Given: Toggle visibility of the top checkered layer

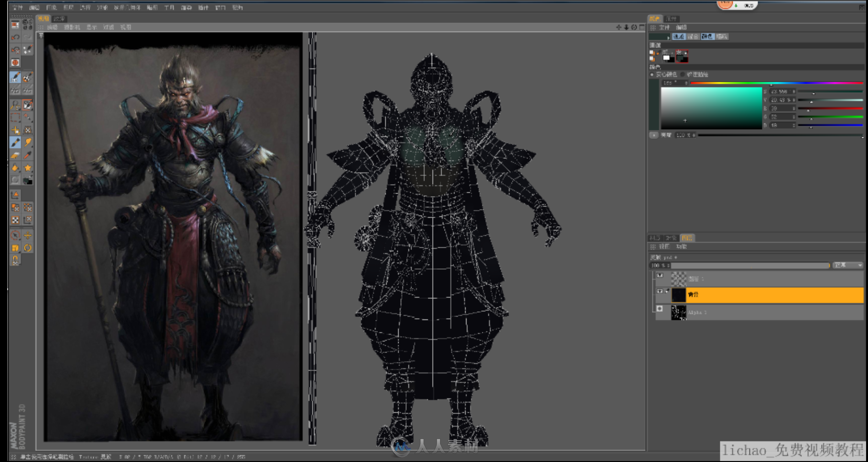Looking at the screenshot, I should [x=660, y=275].
